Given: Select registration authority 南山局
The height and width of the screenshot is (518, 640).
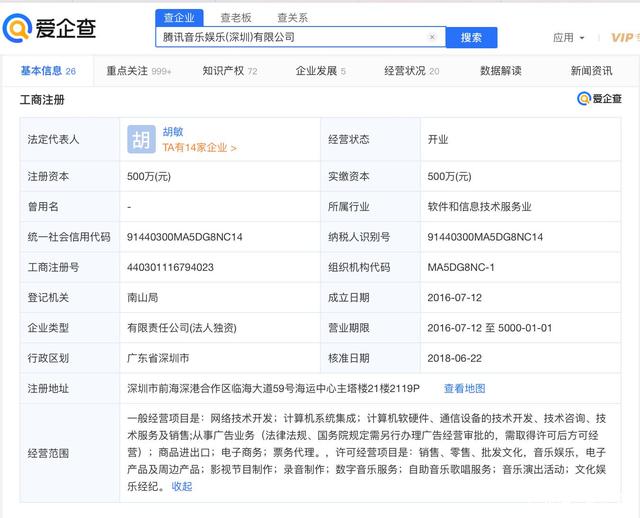Looking at the screenshot, I should click(x=142, y=298).
